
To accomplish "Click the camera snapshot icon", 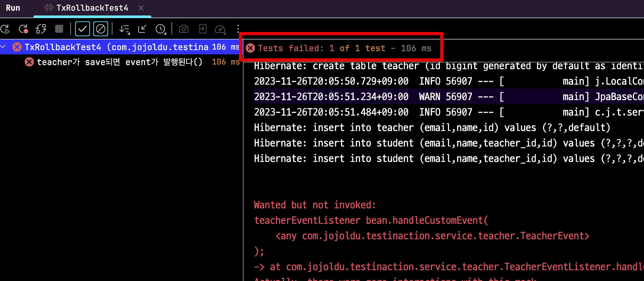I will tap(184, 29).
